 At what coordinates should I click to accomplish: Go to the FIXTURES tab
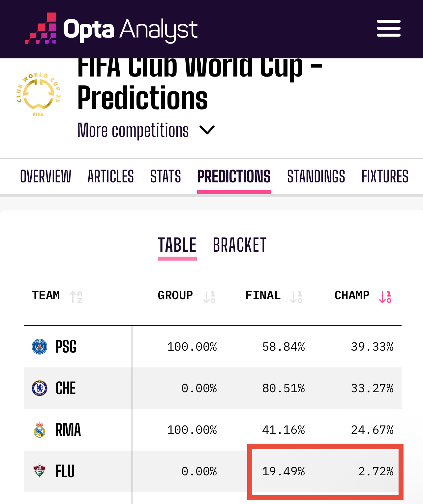point(385,176)
